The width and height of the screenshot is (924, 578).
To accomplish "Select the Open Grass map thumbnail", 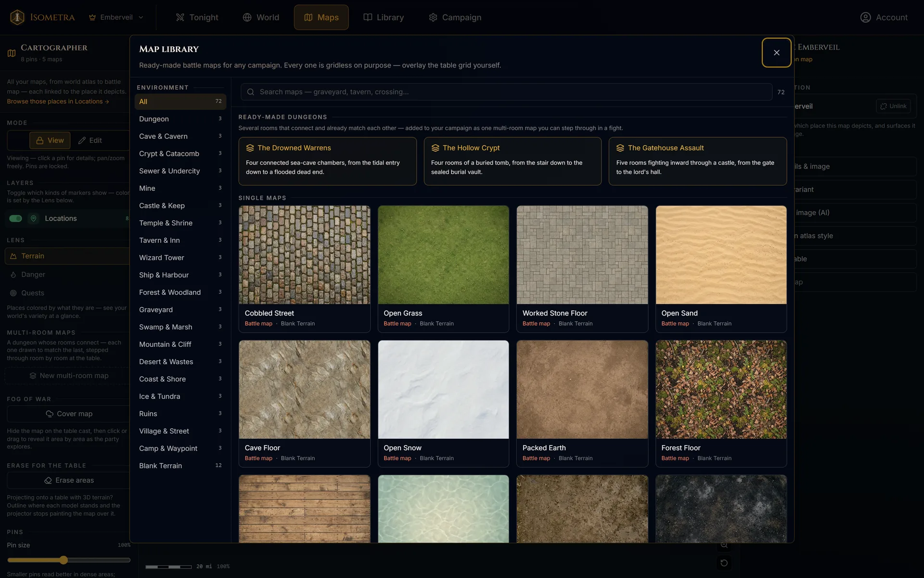I will (443, 255).
